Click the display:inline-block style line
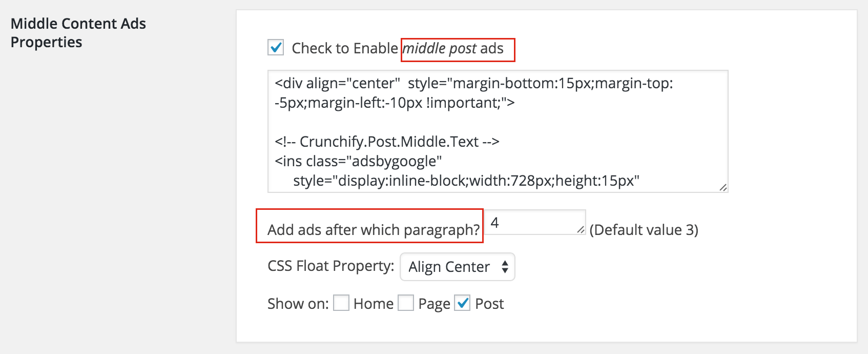Screen dimensions: 868x354 tap(466, 181)
